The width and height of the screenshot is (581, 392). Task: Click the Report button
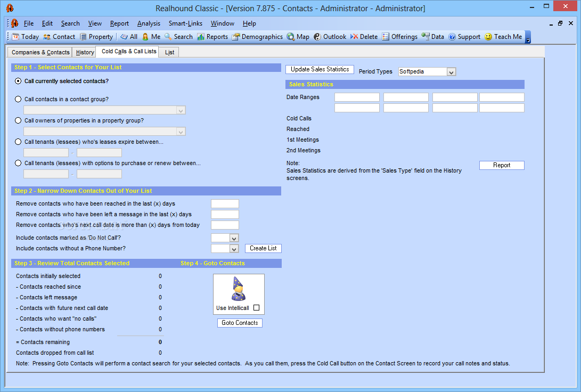502,165
